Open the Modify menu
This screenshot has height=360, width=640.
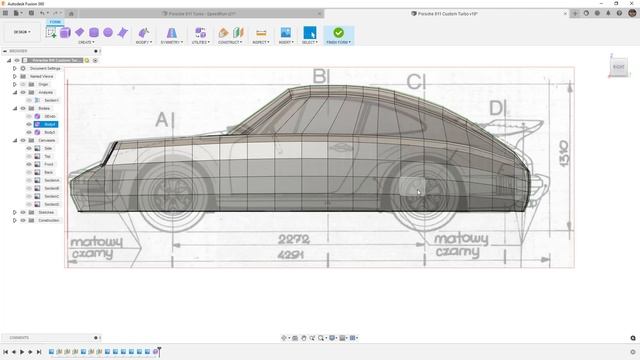(144, 42)
